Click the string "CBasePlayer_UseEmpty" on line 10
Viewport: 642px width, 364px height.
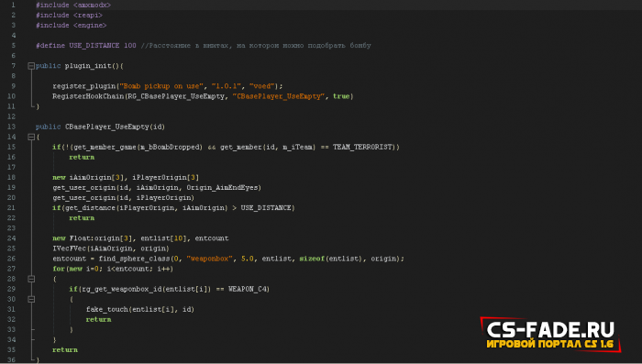click(279, 96)
